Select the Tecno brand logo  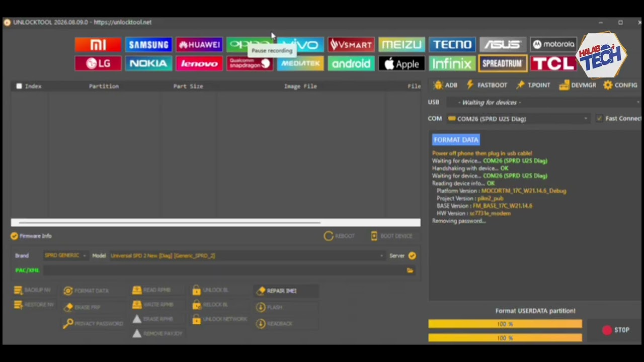[452, 45]
